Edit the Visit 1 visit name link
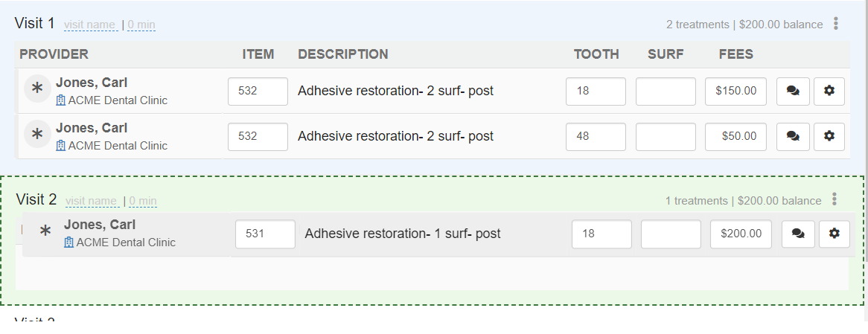868x334 pixels. pyautogui.click(x=91, y=25)
